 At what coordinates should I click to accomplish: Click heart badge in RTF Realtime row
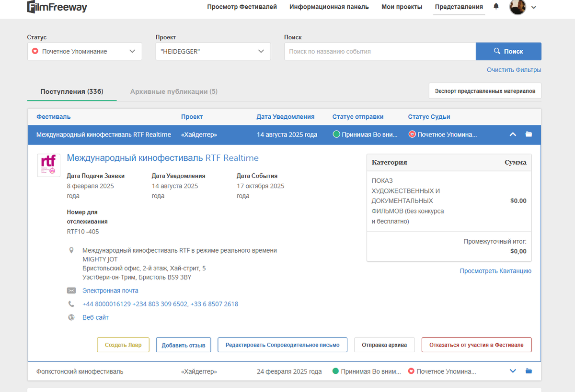(x=412, y=134)
